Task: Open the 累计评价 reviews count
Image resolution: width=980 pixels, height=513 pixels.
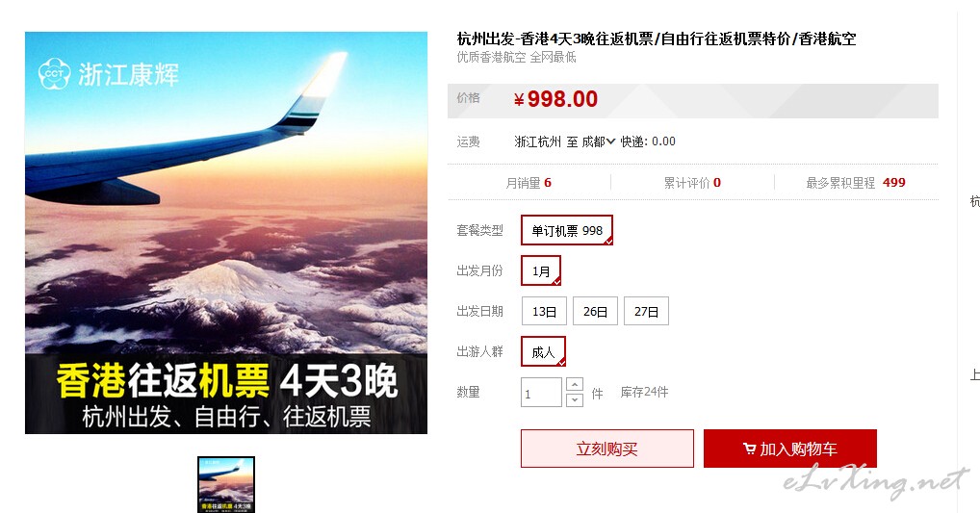Action: pos(692,183)
